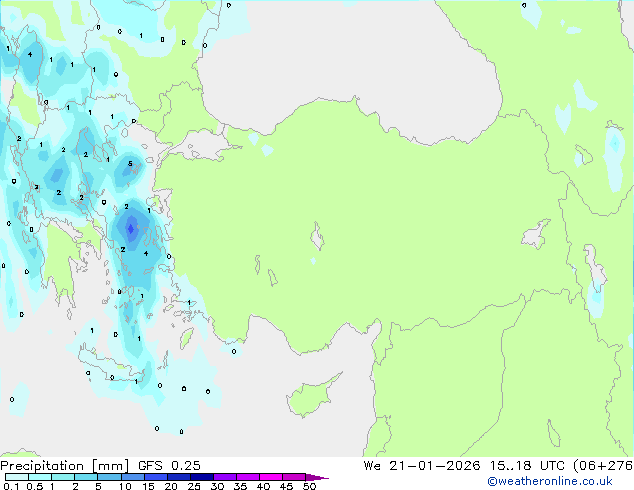Select the legend label '50'

tap(310, 486)
